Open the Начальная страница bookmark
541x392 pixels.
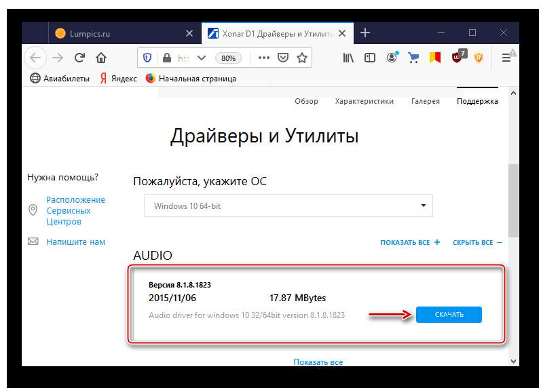191,79
